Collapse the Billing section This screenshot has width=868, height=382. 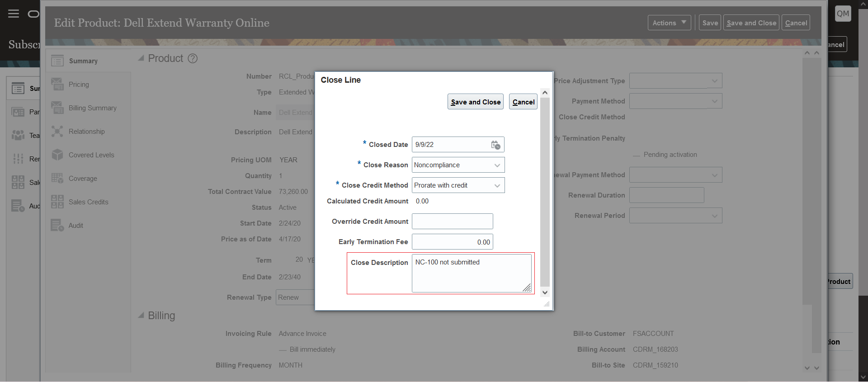[x=141, y=315]
